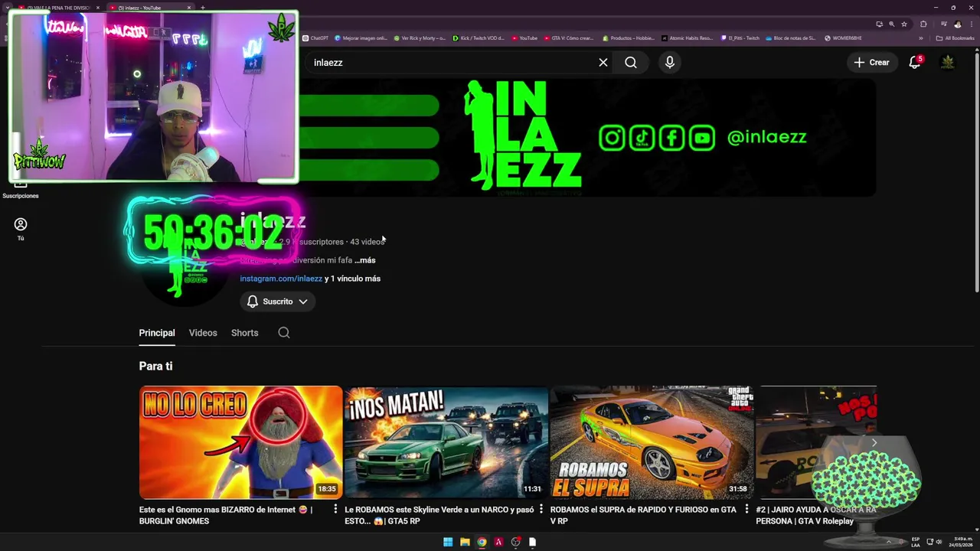Click the TikTok icon in channel banner
Viewport: 980px width, 551px height.
pyautogui.click(x=642, y=138)
